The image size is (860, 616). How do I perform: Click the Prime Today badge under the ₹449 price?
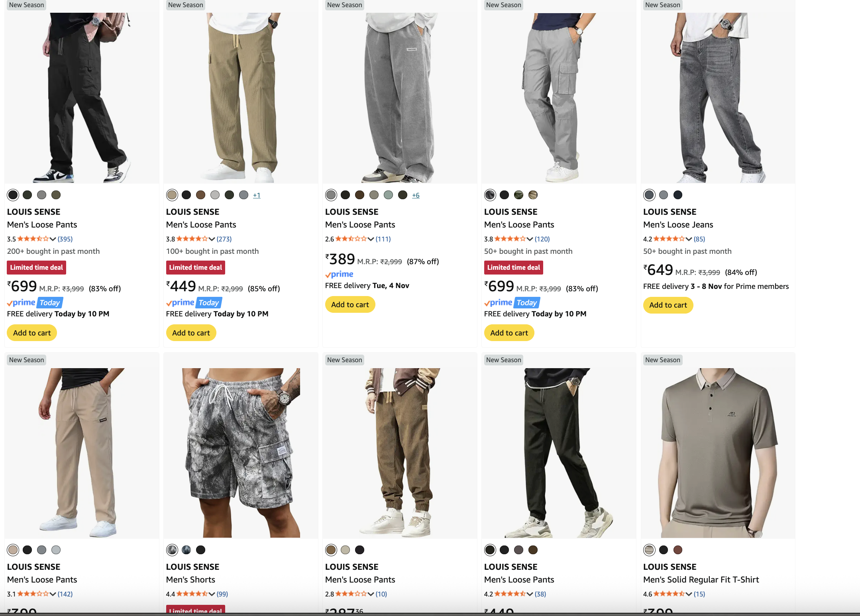[194, 302]
